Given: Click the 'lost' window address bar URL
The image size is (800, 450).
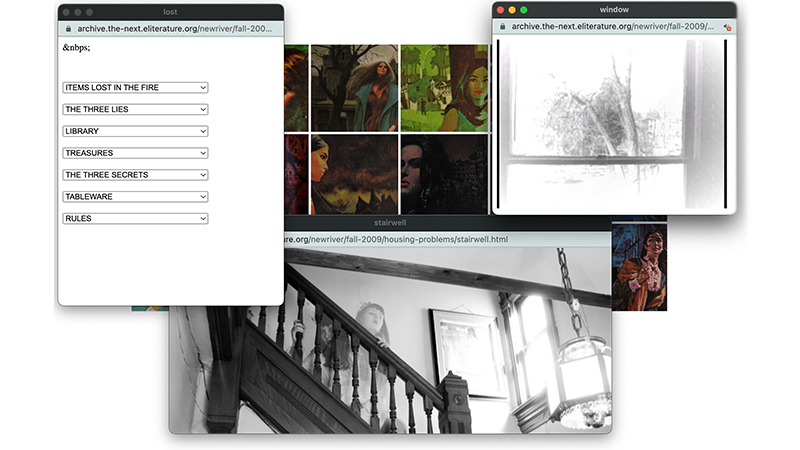Looking at the screenshot, I should pyautogui.click(x=175, y=29).
